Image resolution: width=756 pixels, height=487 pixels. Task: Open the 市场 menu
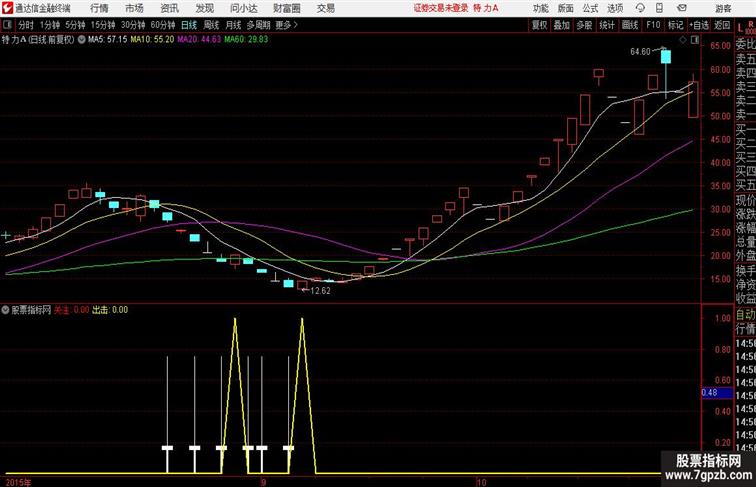(135, 8)
